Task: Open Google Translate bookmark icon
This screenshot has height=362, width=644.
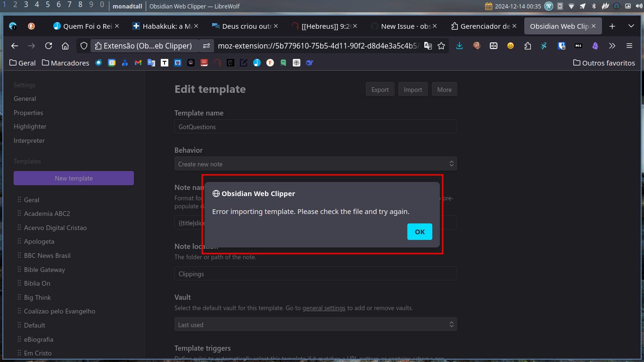Action: click(x=151, y=63)
